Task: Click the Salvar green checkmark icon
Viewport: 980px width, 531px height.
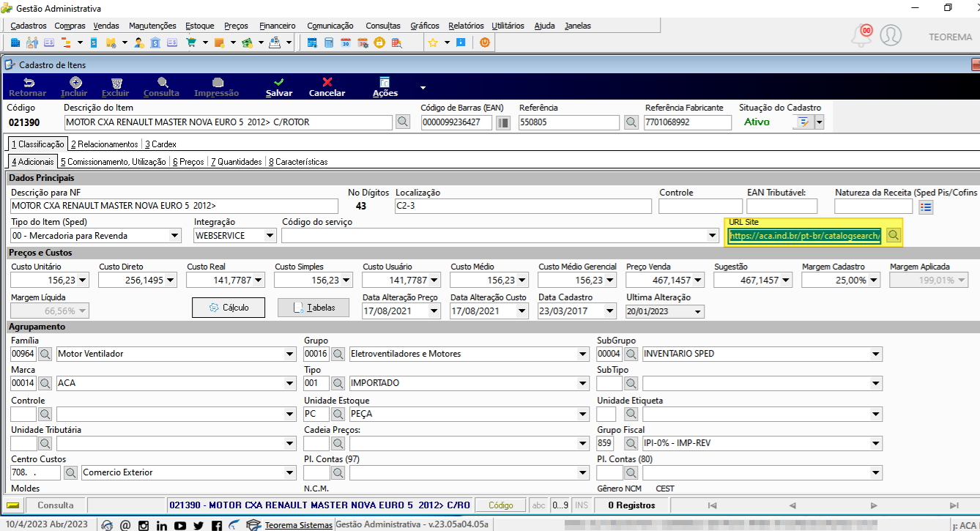Action: (279, 82)
